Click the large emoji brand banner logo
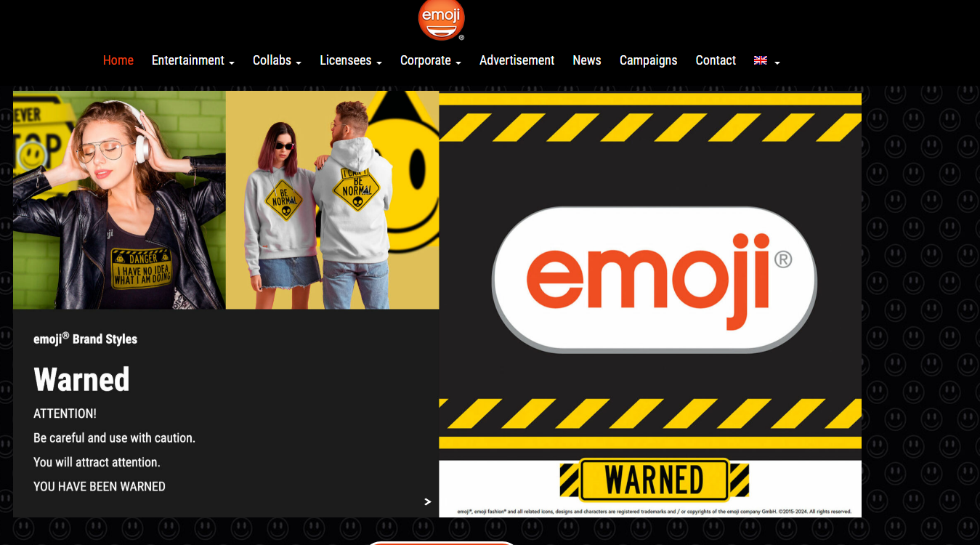Screen dimensions: 980x545 click(x=654, y=280)
